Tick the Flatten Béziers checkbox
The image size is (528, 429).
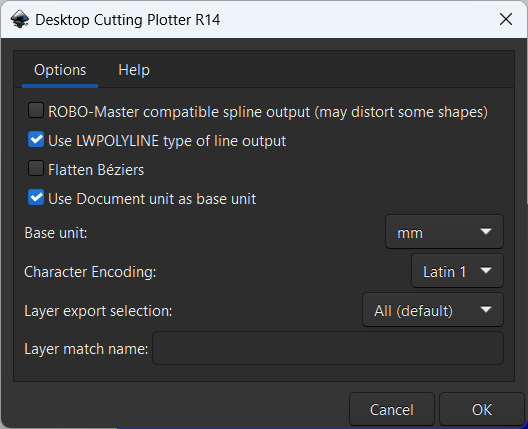36,169
